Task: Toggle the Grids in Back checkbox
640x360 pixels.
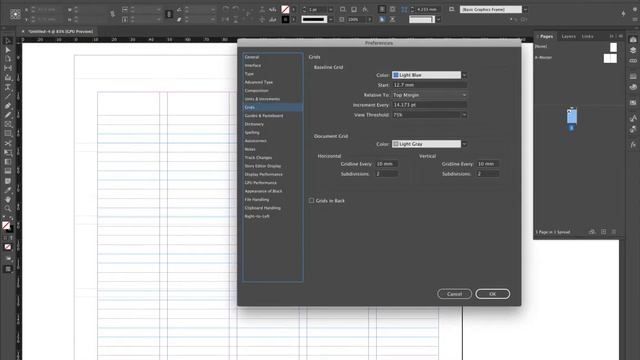Action: coord(311,200)
